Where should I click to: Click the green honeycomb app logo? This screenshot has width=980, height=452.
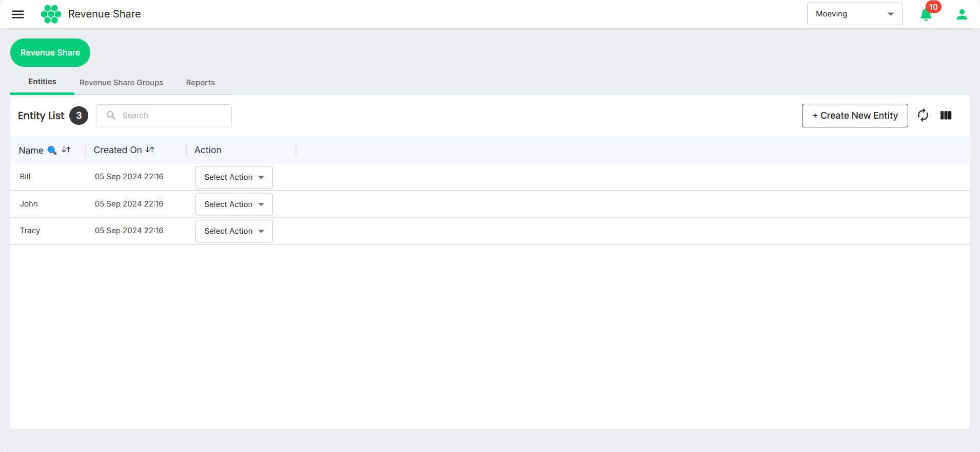point(51,14)
